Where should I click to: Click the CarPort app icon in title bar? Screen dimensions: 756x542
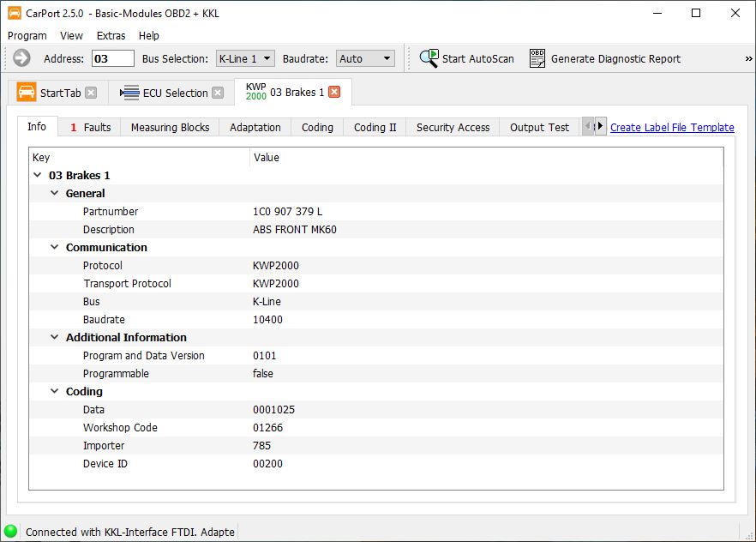point(15,13)
